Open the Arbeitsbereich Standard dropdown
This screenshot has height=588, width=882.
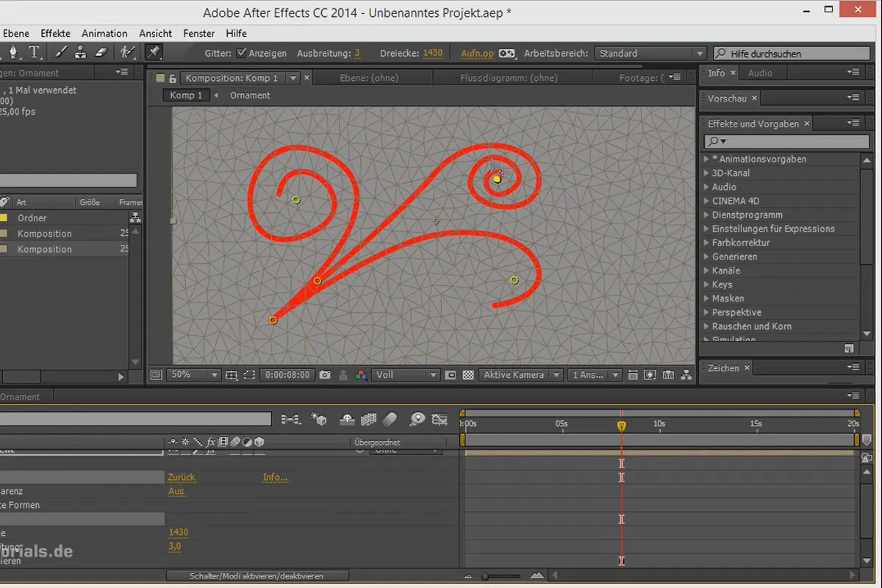(x=650, y=54)
